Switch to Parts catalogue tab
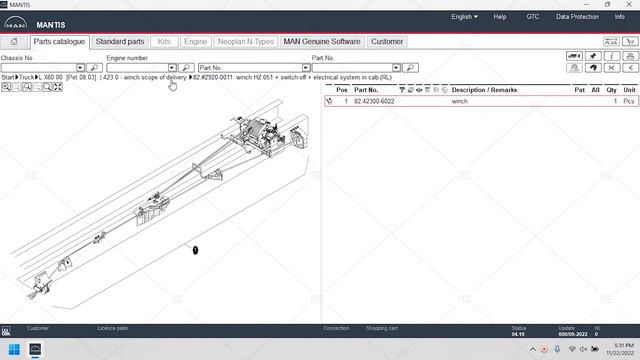Image resolution: width=640 pixels, height=360 pixels. 59,42
